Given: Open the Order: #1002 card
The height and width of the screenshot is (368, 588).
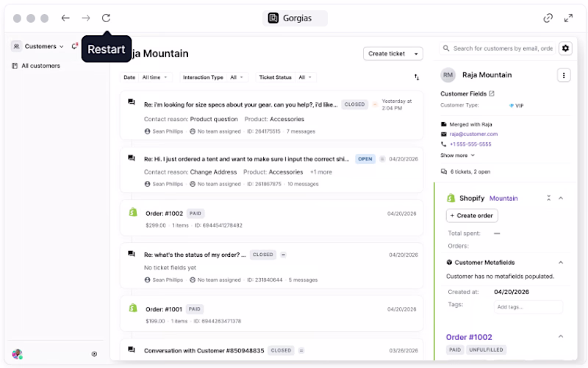Looking at the screenshot, I should pyautogui.click(x=271, y=218).
